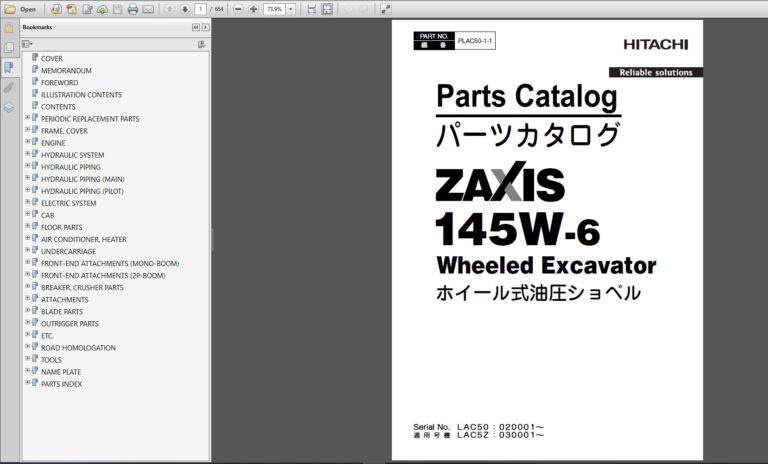This screenshot has width=768, height=464.
Task: Click the convert PDF toolbar icon
Action: pyautogui.click(x=72, y=9)
